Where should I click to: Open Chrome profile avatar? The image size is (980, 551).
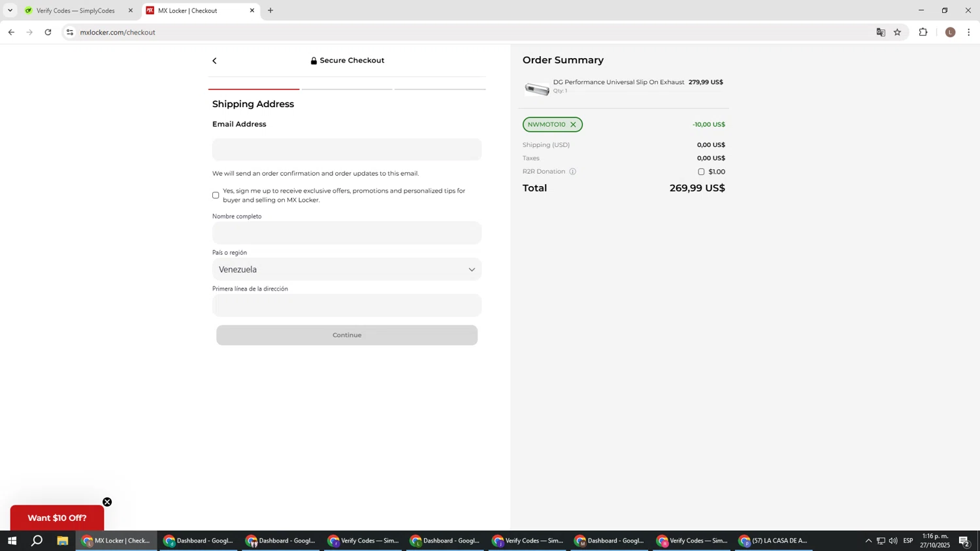click(x=951, y=32)
